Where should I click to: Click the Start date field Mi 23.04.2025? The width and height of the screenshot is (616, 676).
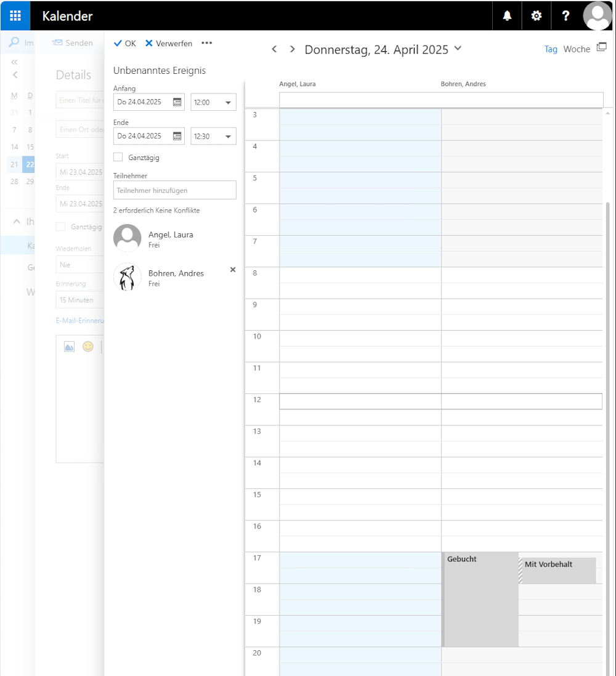pyautogui.click(x=80, y=172)
